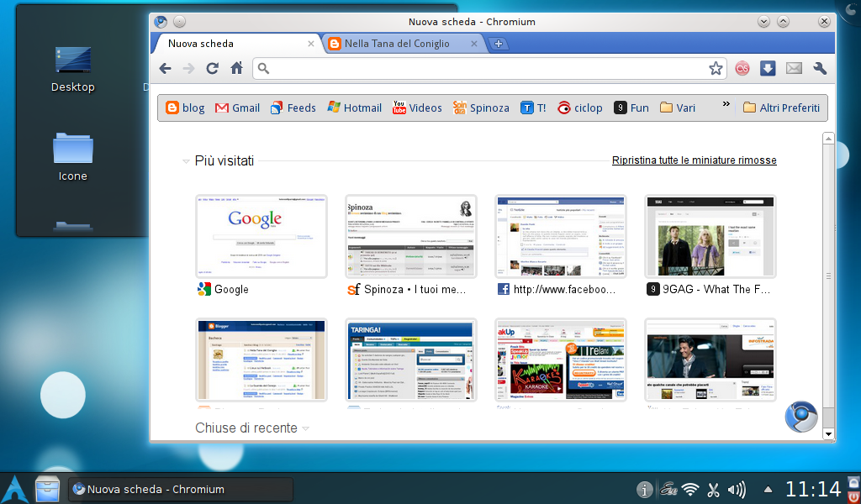Image resolution: width=861 pixels, height=504 pixels.
Task: Click Ripristina tutte le miniature rimosse
Action: (694, 160)
